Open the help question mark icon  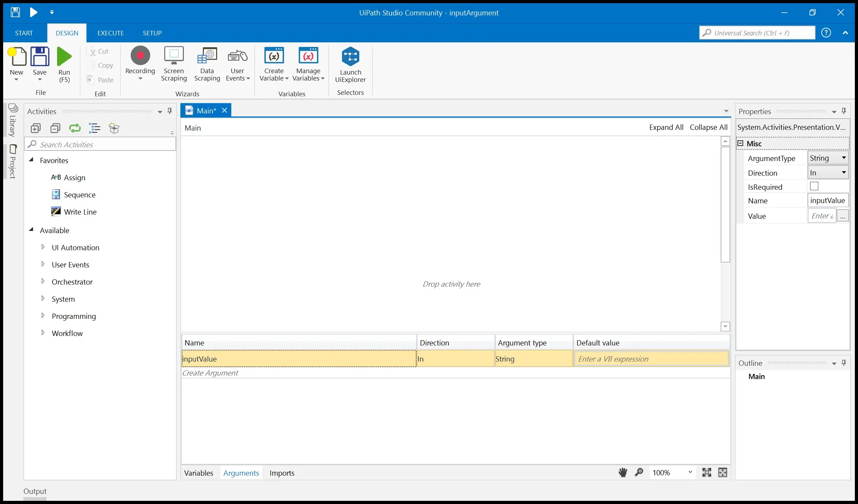pyautogui.click(x=826, y=33)
